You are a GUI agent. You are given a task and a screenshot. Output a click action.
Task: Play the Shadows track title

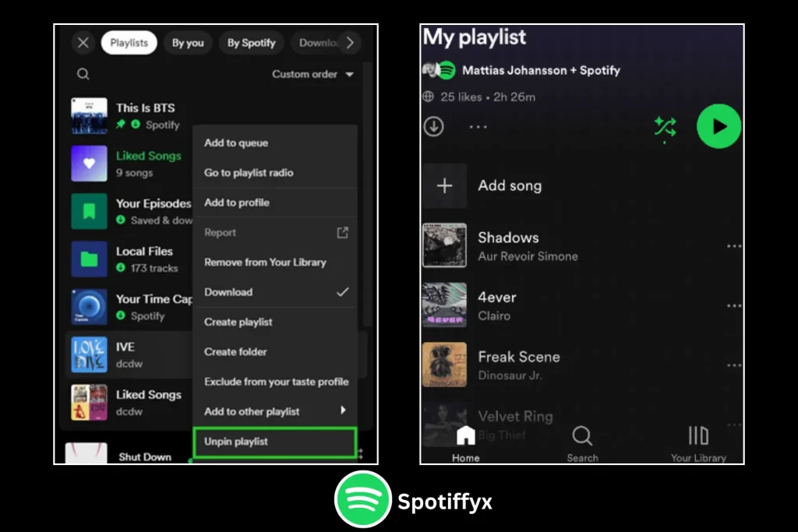click(508, 238)
